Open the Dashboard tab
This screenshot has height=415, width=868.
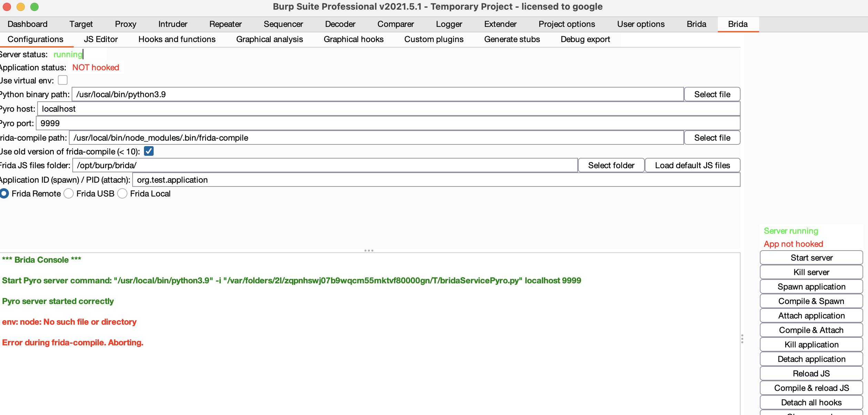28,24
